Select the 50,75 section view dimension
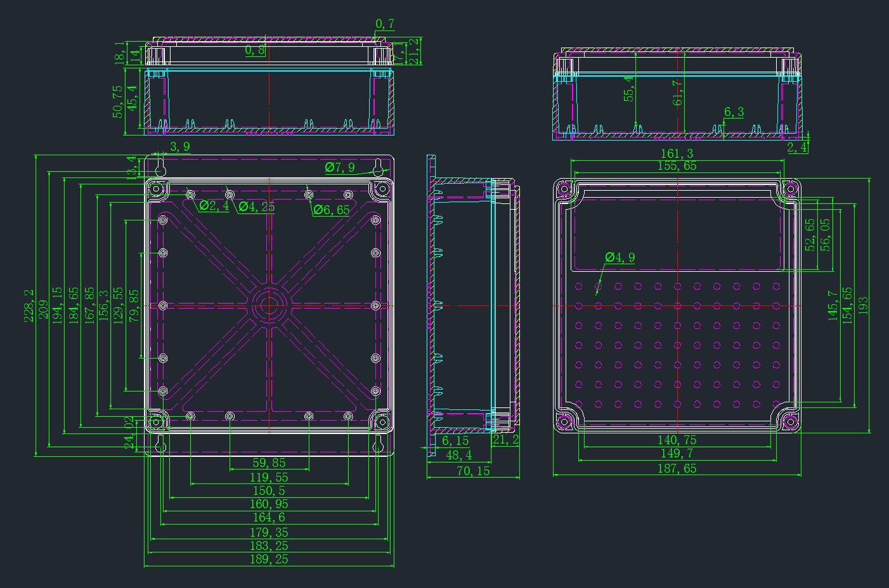 coord(118,101)
